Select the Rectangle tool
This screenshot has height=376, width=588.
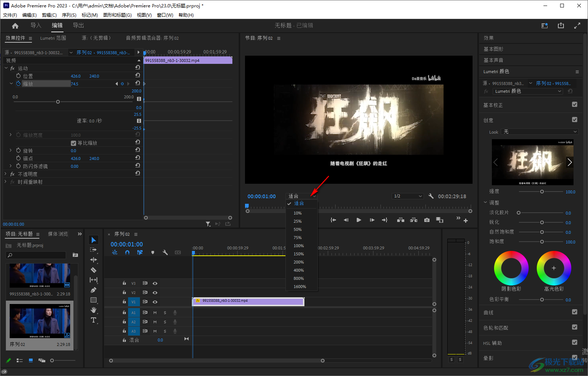pos(94,300)
